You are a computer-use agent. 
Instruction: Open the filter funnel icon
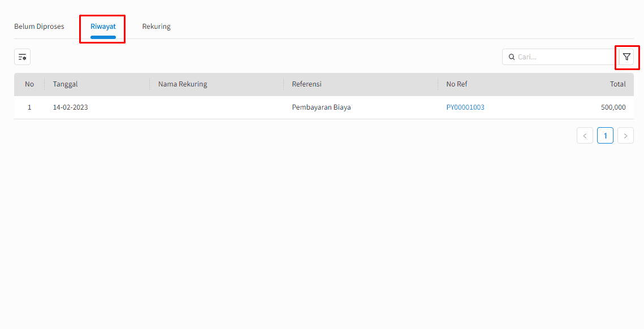pos(626,57)
